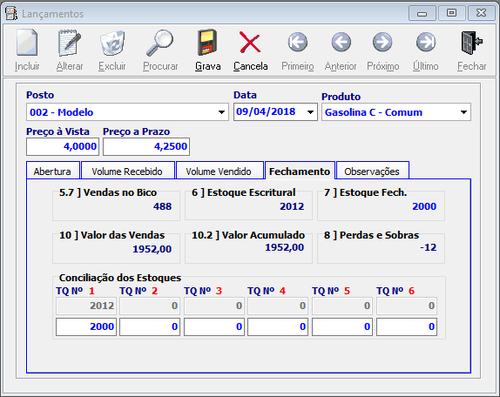Image resolution: width=500 pixels, height=397 pixels.
Task: Cancel editing with red X Cancela
Action: 250,43
